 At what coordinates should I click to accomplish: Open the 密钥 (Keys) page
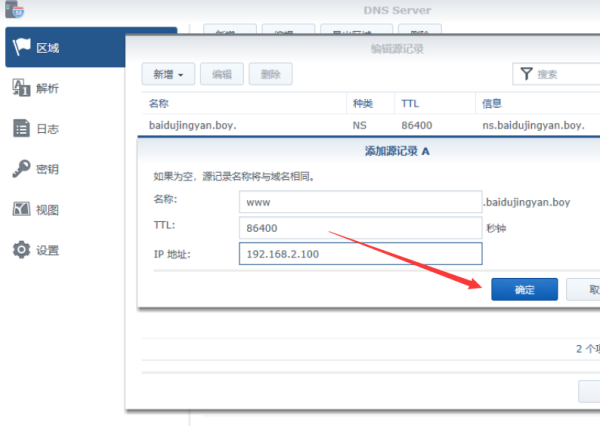click(47, 169)
